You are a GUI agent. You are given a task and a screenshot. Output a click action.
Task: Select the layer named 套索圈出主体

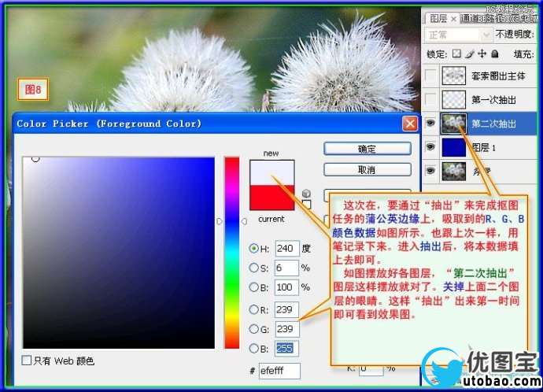pyautogui.click(x=498, y=76)
